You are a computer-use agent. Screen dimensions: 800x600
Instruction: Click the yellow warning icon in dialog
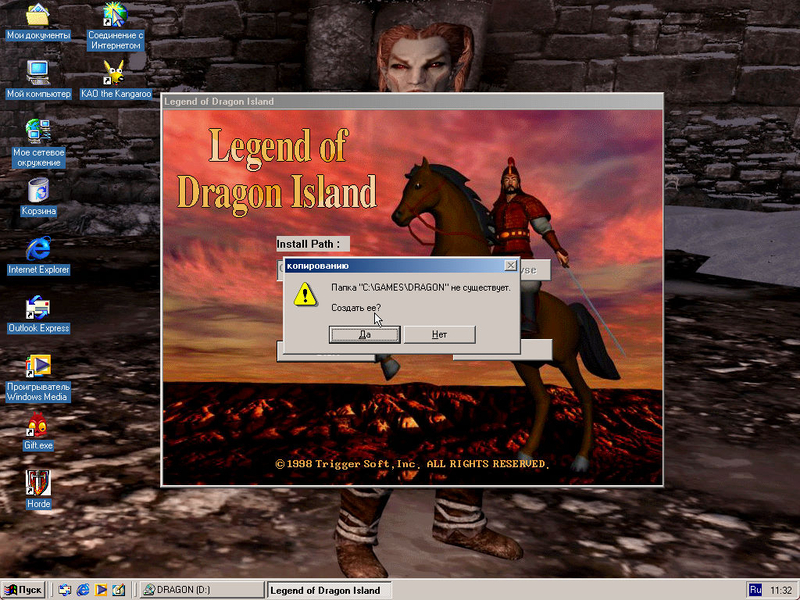coord(305,294)
